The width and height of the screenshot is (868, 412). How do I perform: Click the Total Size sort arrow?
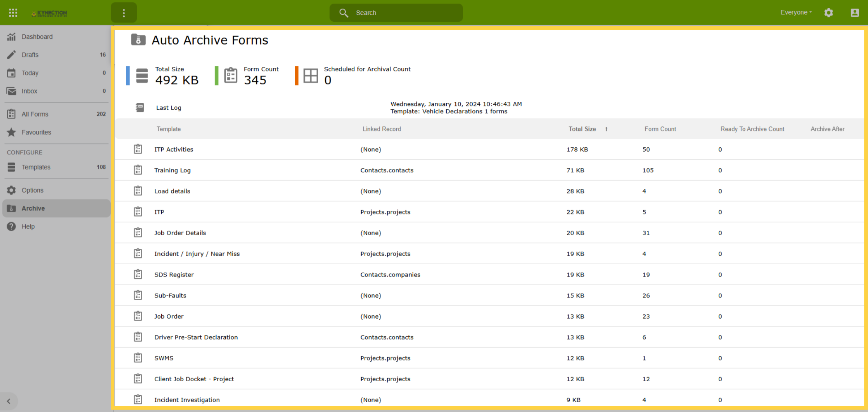607,129
